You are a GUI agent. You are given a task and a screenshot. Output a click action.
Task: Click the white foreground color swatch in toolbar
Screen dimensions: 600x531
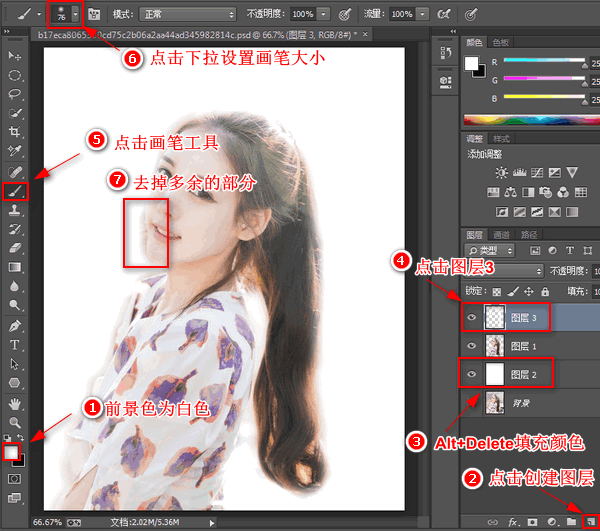14,452
